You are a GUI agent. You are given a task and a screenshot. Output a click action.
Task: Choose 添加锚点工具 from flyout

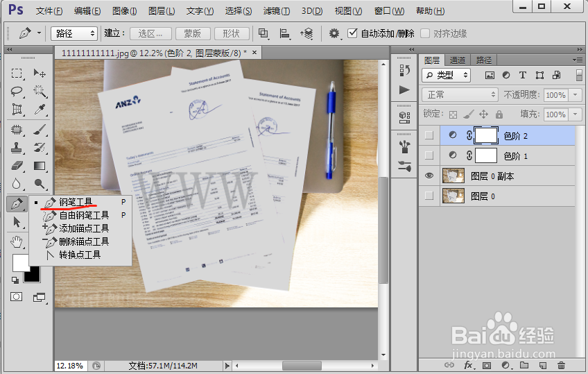84,228
